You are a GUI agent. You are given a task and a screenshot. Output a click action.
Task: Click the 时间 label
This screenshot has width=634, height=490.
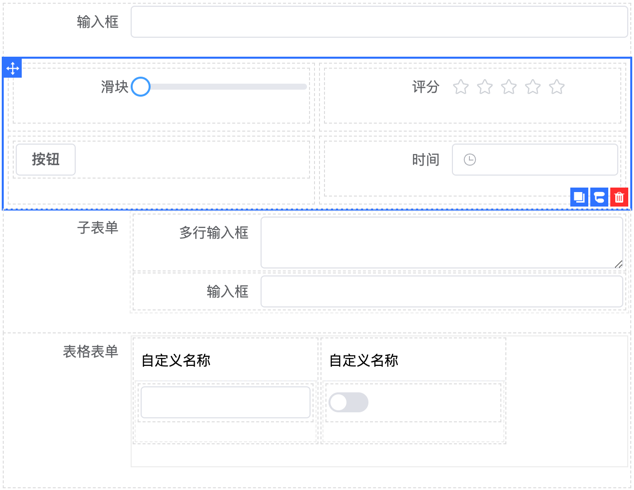pyautogui.click(x=426, y=160)
